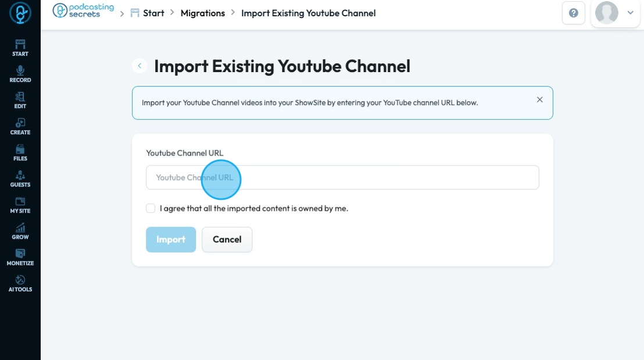Screen dimensions: 644x360
Task: Open the Files section in sidebar
Action: pos(20,153)
